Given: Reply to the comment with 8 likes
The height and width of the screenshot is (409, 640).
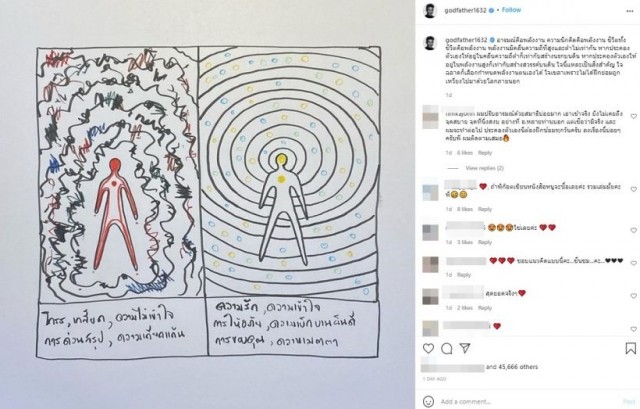Looking at the screenshot, I should 485,209.
